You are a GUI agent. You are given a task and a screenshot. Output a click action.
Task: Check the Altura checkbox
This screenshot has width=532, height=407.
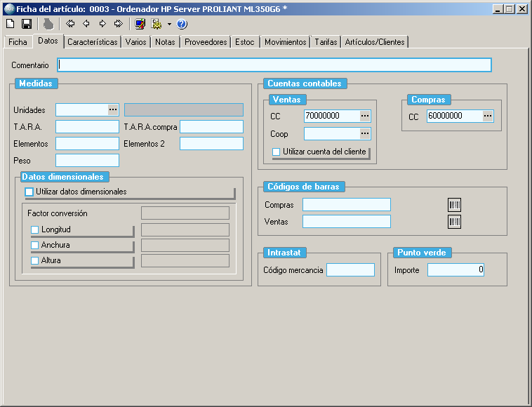coord(34,261)
